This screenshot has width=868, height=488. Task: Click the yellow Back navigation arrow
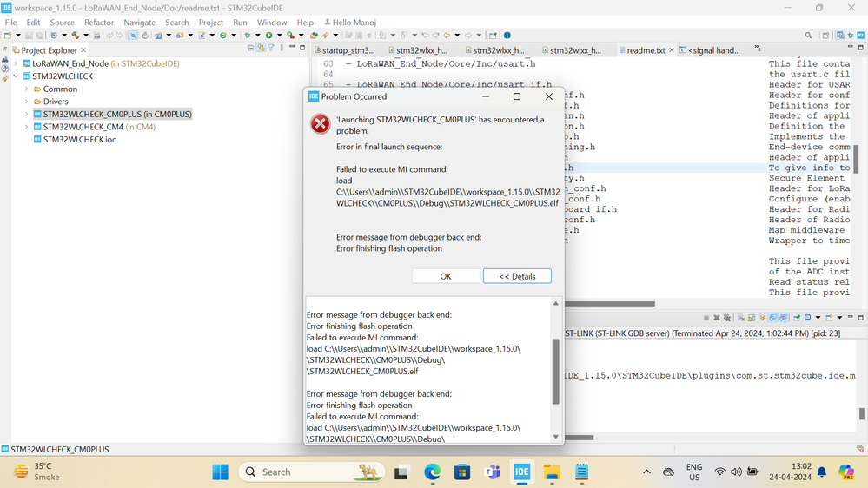(x=447, y=35)
